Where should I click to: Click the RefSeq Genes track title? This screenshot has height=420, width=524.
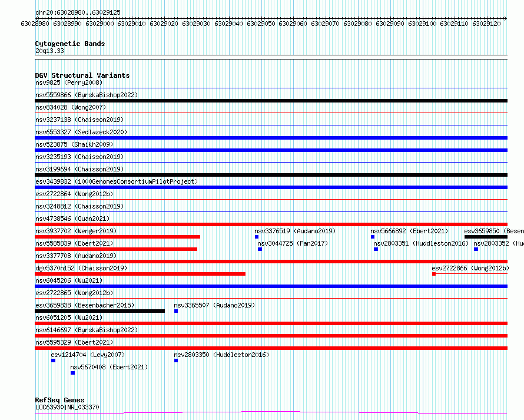coord(59,400)
